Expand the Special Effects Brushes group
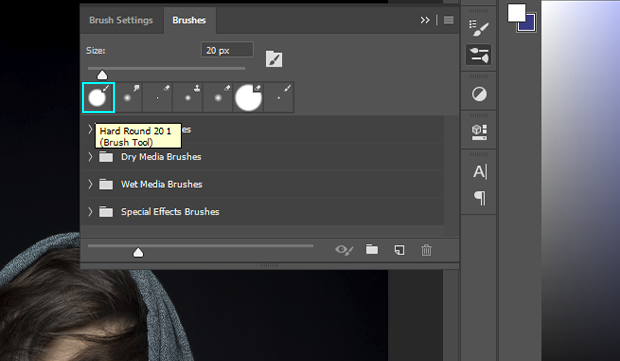 point(90,212)
